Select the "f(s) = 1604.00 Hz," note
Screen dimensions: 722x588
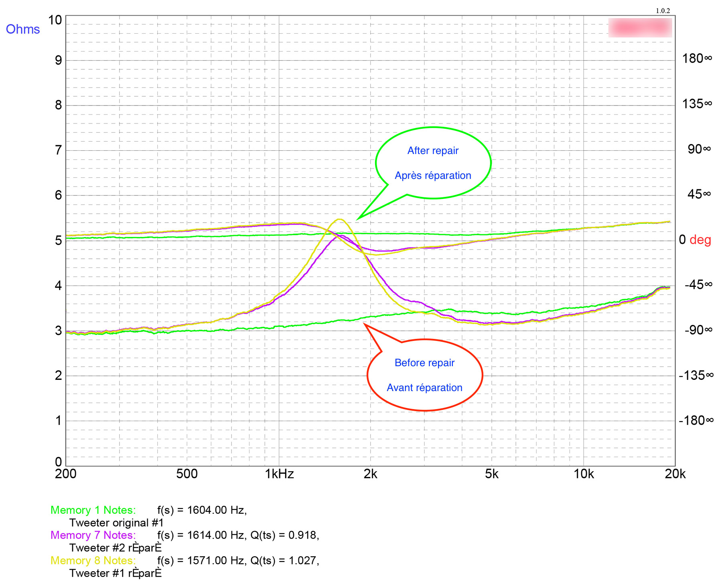[x=202, y=510]
